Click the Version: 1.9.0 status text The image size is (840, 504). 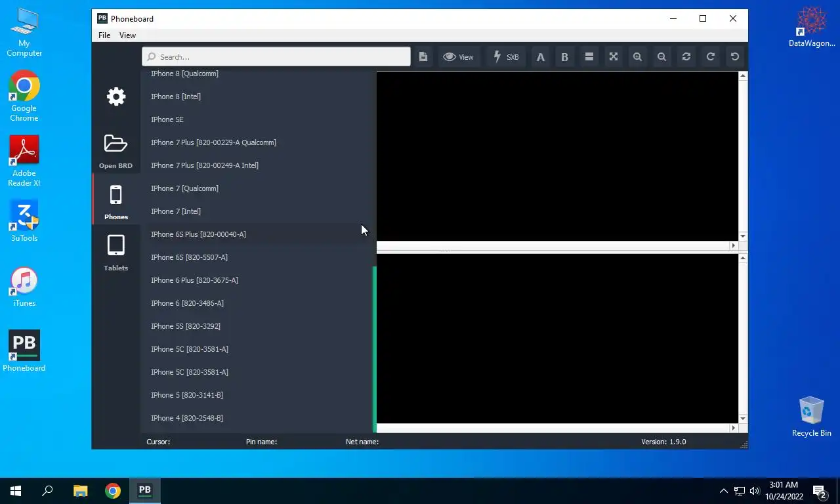click(x=663, y=442)
